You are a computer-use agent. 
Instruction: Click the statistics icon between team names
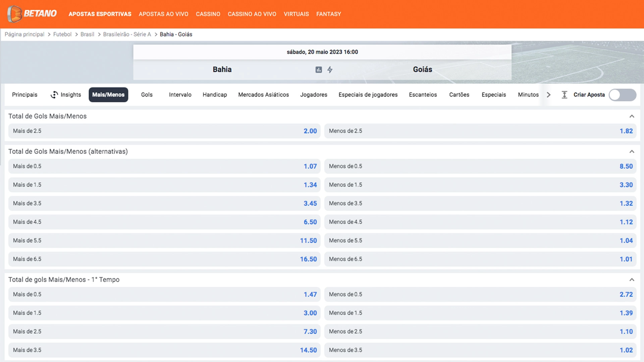pyautogui.click(x=318, y=69)
